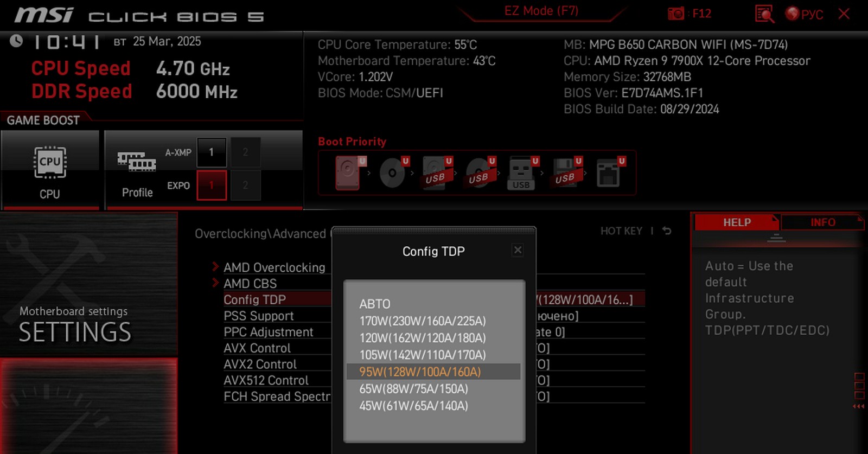
Task: Choose 95W(128W/100A/160A) TDP option
Action: click(x=433, y=372)
